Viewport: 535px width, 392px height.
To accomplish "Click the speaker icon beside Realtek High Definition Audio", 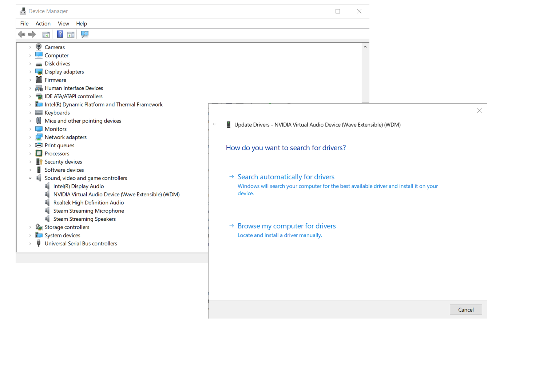I will pyautogui.click(x=47, y=203).
